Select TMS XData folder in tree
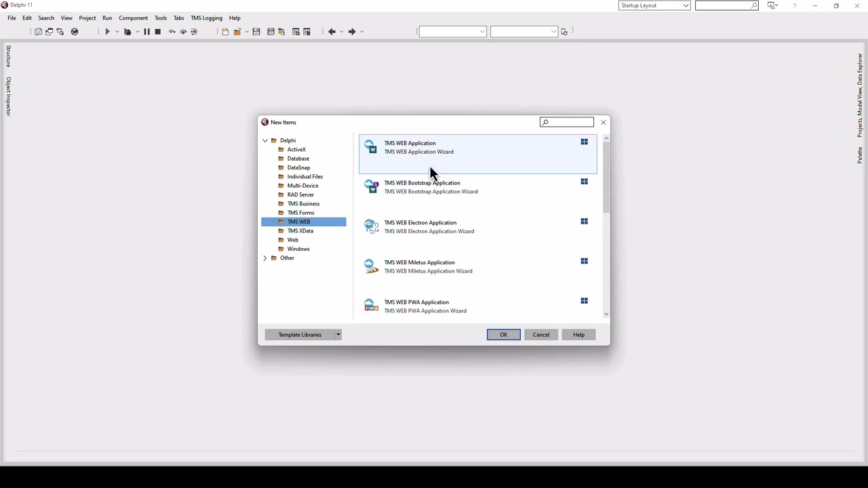Image resolution: width=868 pixels, height=488 pixels. coord(300,231)
